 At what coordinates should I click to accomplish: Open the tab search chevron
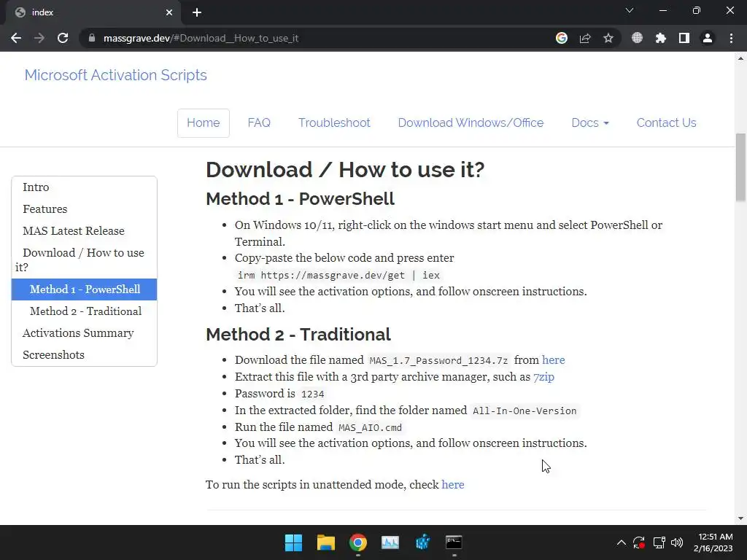[x=630, y=10]
